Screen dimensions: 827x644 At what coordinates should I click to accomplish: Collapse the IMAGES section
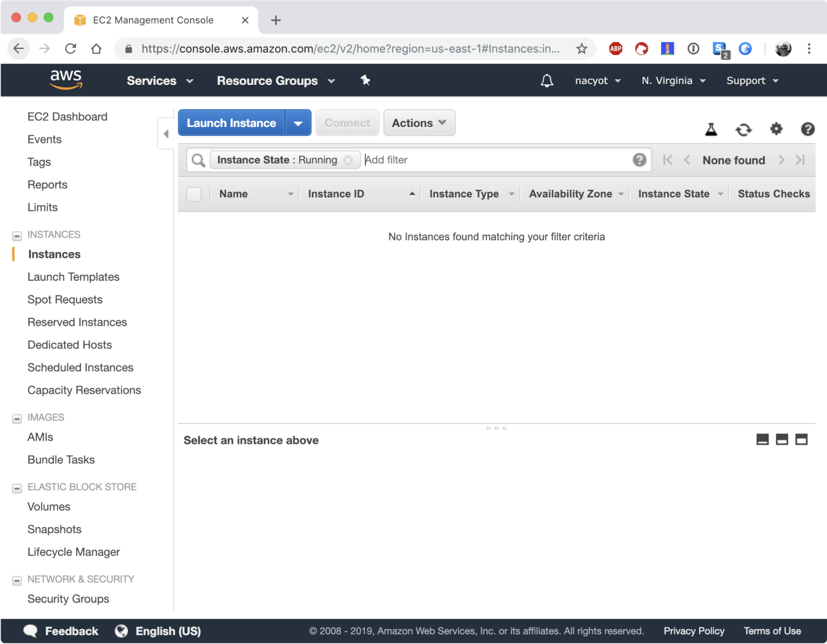point(17,419)
